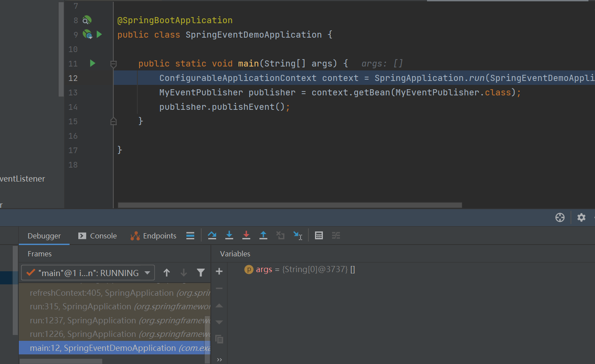Click the SpringEventDemoApplication class name on line 9
This screenshot has height=364, width=595.
pos(254,35)
